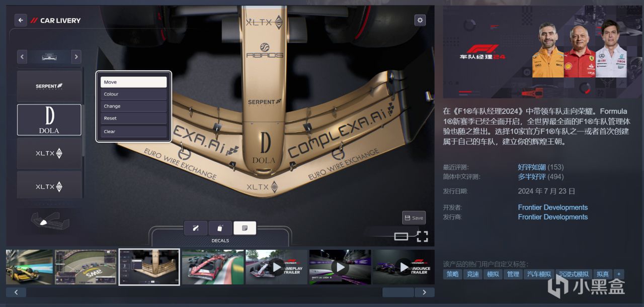Click the thumbnail strip left scroll arrow
This screenshot has width=644, height=307.
tap(16, 292)
